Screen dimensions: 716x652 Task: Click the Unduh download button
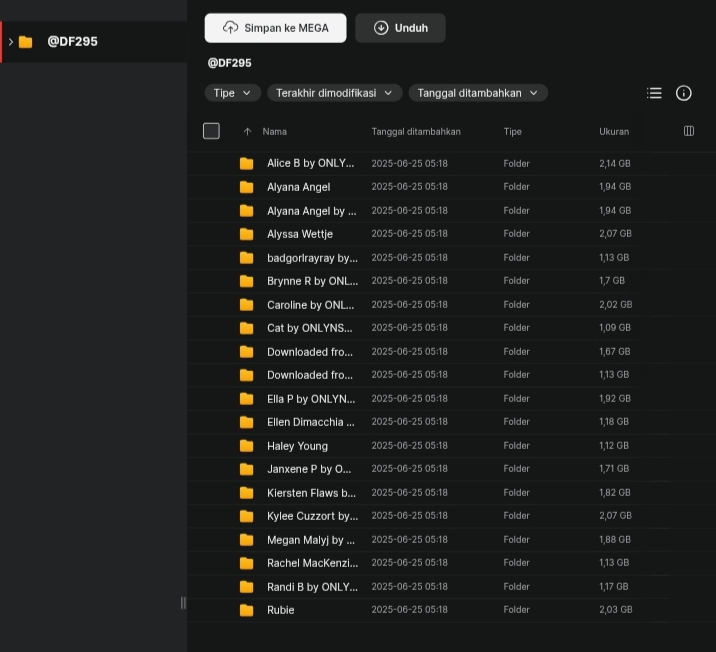pos(400,28)
